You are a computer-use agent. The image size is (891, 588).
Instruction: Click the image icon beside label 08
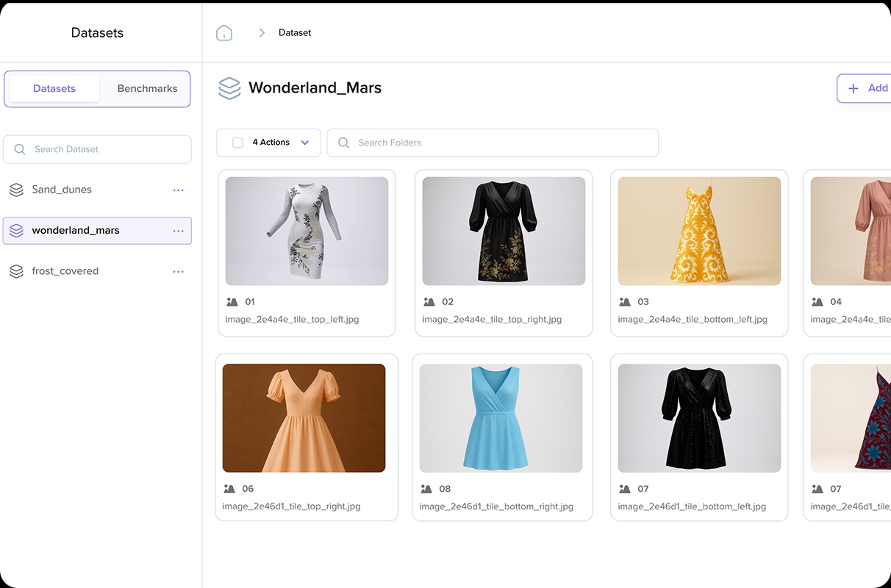(x=426, y=489)
